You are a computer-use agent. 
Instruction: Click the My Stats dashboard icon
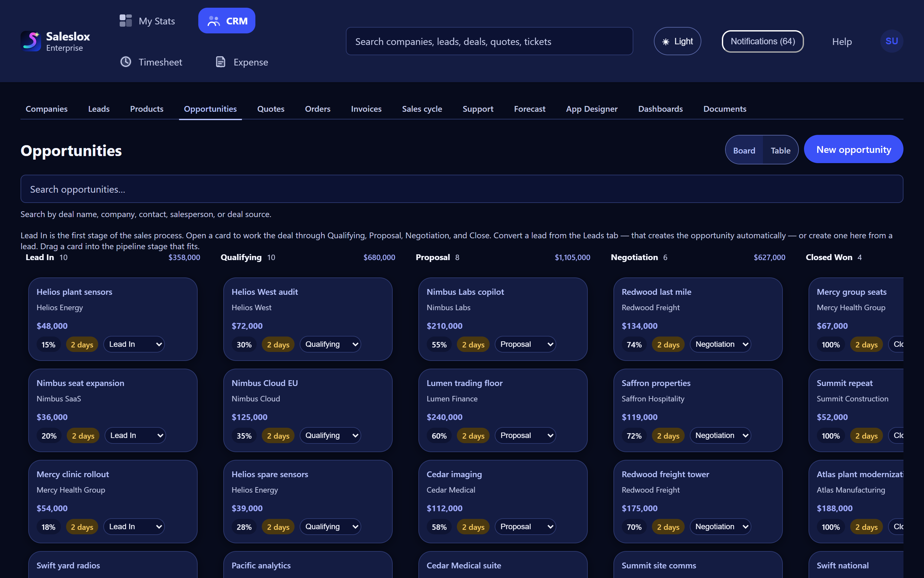[126, 21]
